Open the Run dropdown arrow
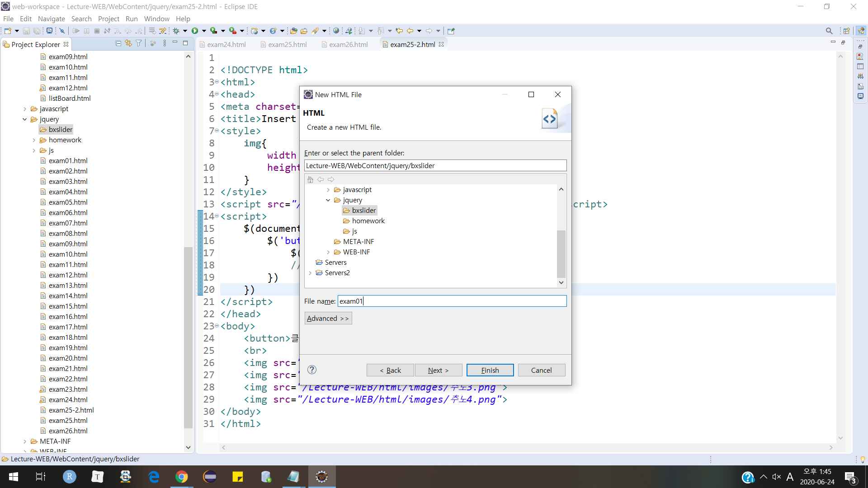868x488 pixels. [204, 31]
